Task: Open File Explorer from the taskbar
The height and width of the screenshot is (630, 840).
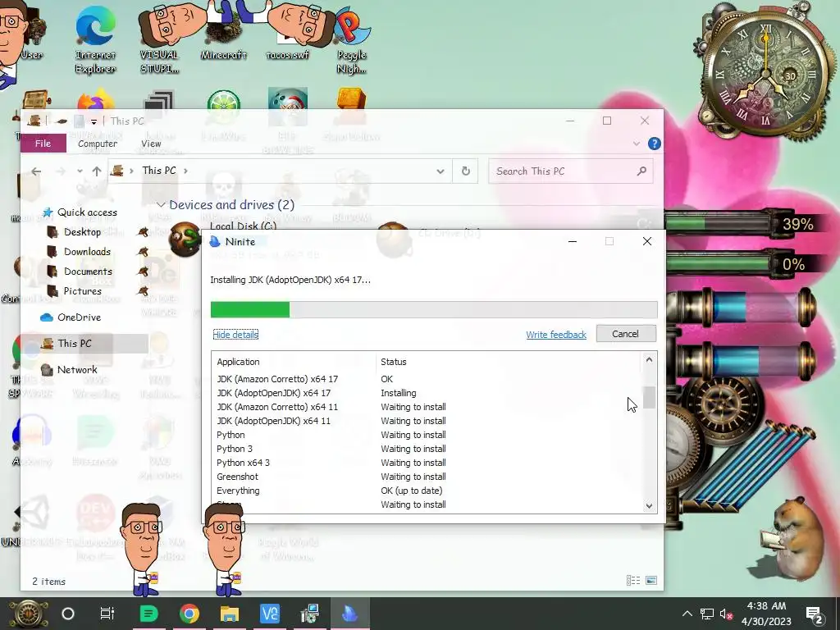Action: click(x=230, y=614)
